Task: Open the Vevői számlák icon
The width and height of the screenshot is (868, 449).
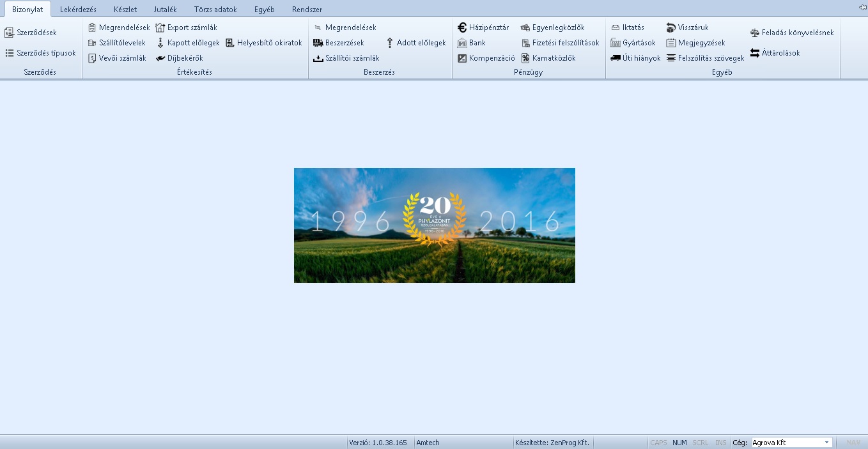Action: 92,58
